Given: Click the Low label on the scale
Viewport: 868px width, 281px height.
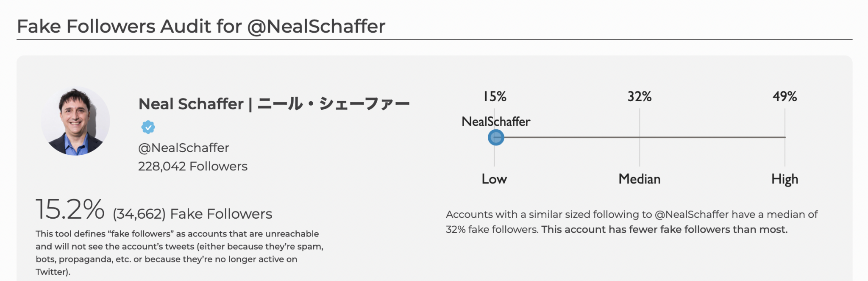Looking at the screenshot, I should 494,179.
